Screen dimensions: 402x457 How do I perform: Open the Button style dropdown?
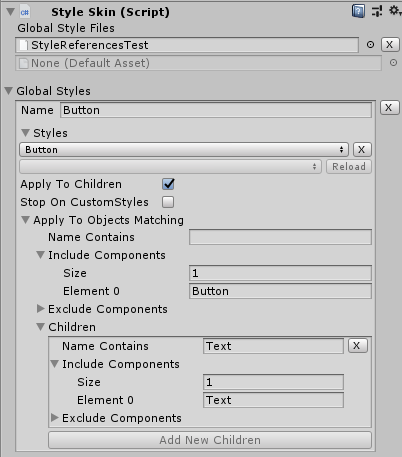(x=184, y=150)
